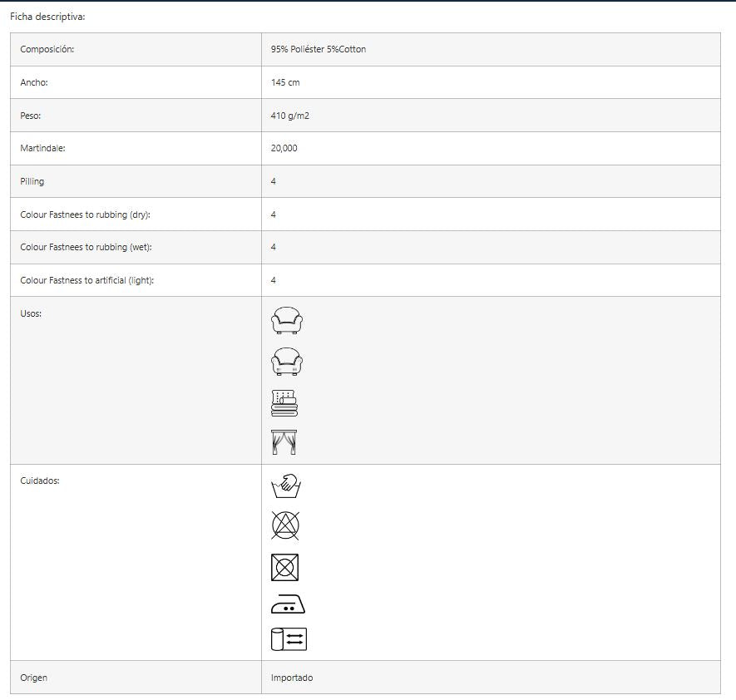Click the '95% Poliéster 5%Cotton' value
The image size is (736, 700).
click(x=319, y=50)
